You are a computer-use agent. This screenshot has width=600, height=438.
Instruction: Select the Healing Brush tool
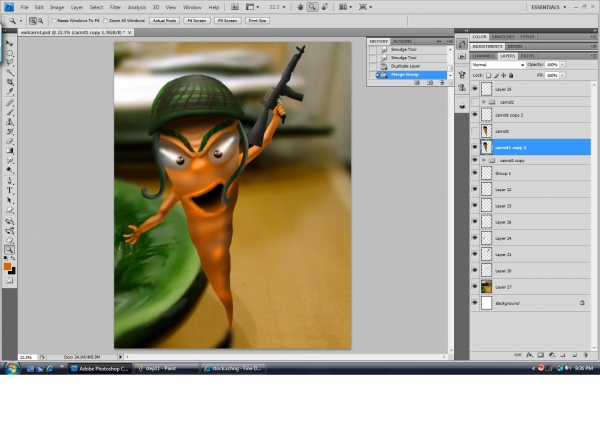click(10, 103)
